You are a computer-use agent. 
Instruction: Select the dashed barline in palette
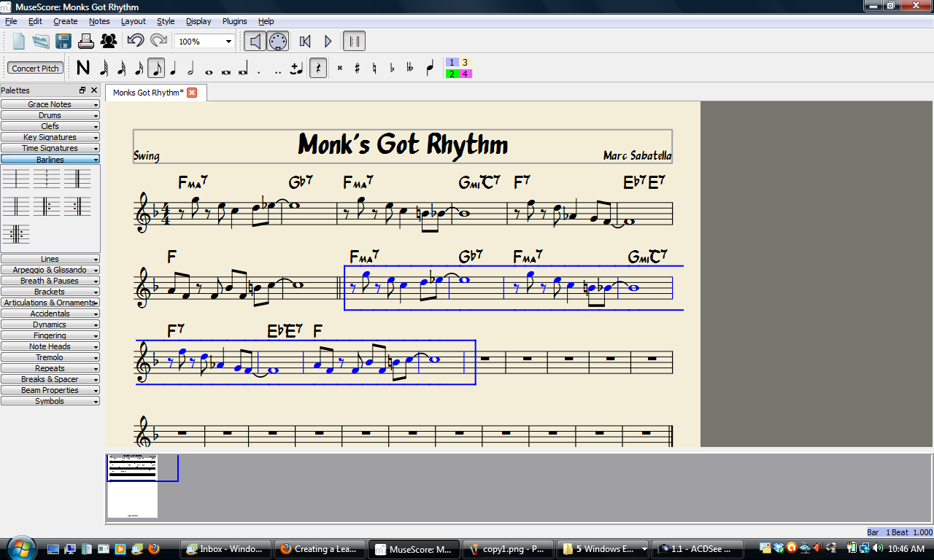tap(45, 178)
